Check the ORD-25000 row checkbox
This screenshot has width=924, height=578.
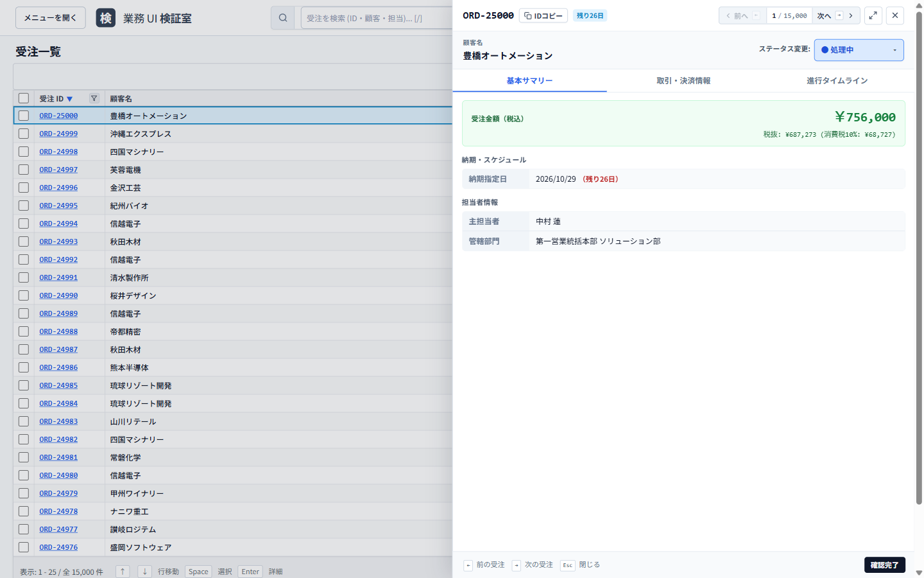click(x=24, y=116)
